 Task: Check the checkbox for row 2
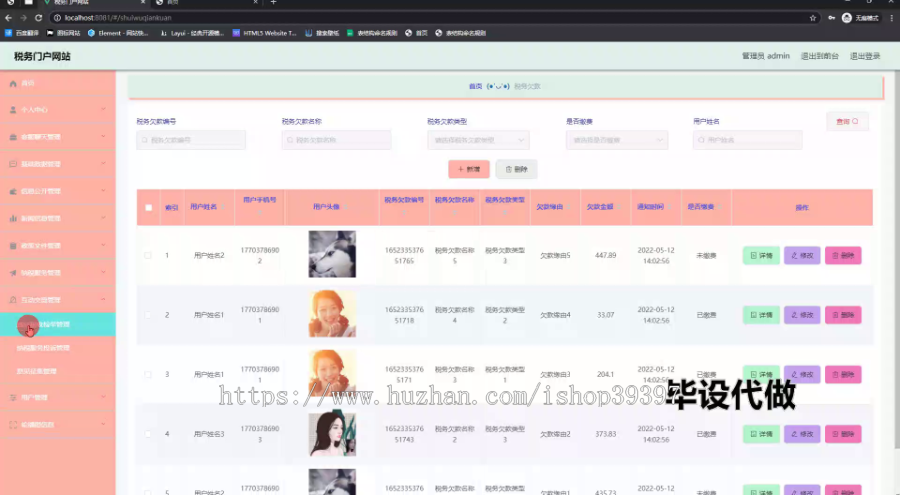point(148,315)
